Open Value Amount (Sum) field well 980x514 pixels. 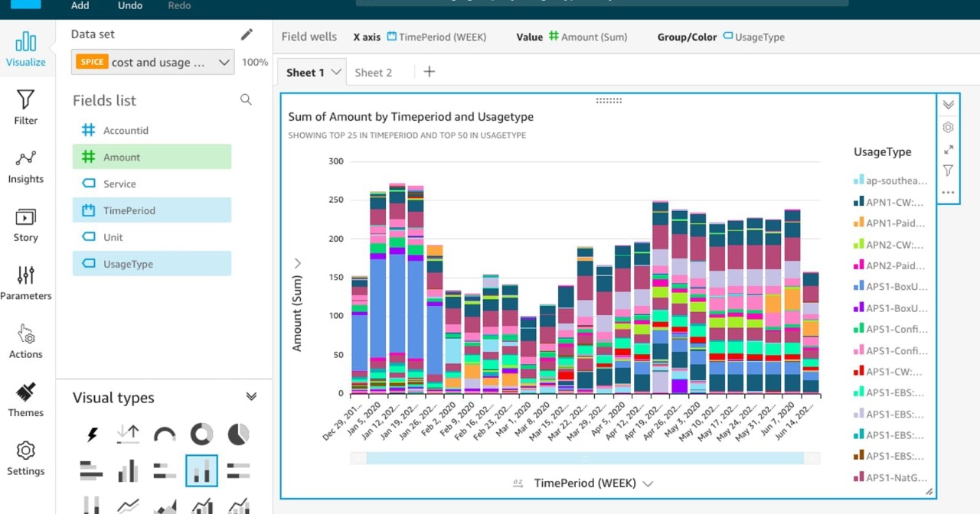click(x=588, y=37)
